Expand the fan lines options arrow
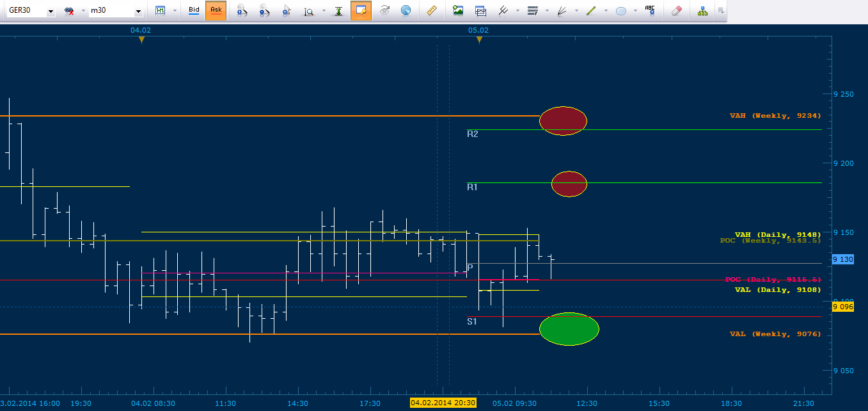Image resolution: width=868 pixels, height=411 pixels. (x=576, y=11)
